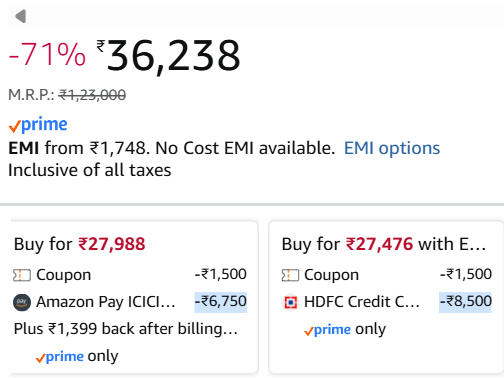Click the coupon icon in the ₹27,476 offer

290,275
